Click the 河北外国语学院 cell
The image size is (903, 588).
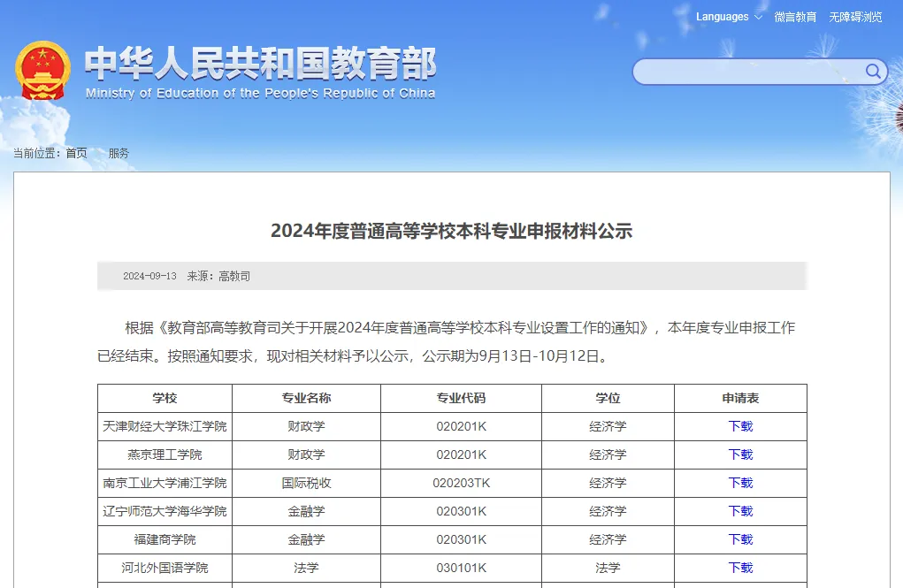[x=165, y=568]
